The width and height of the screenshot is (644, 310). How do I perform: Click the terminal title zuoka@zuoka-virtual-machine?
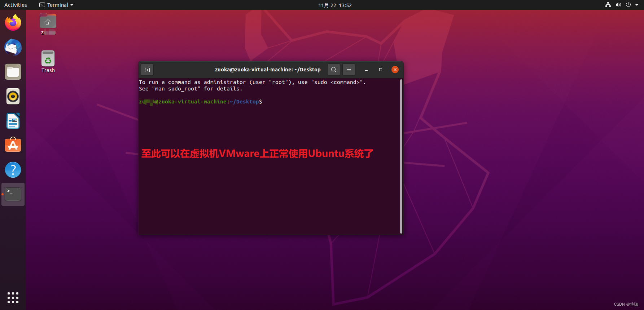[x=268, y=70]
